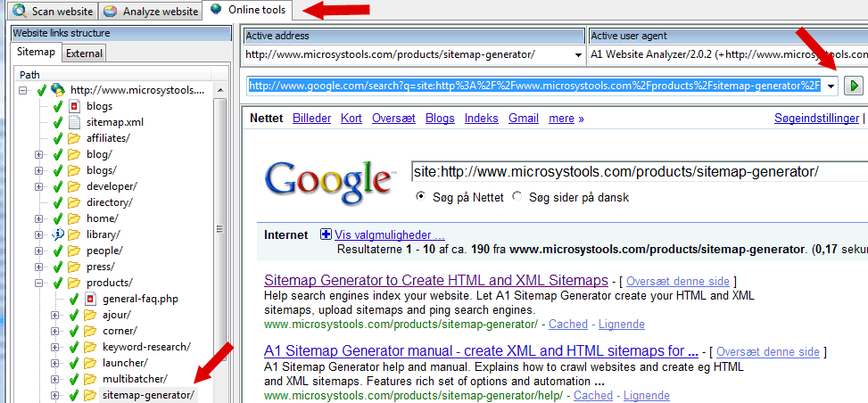Screen dimensions: 868x403
Task: Click the Active user agent field
Action: (x=729, y=54)
